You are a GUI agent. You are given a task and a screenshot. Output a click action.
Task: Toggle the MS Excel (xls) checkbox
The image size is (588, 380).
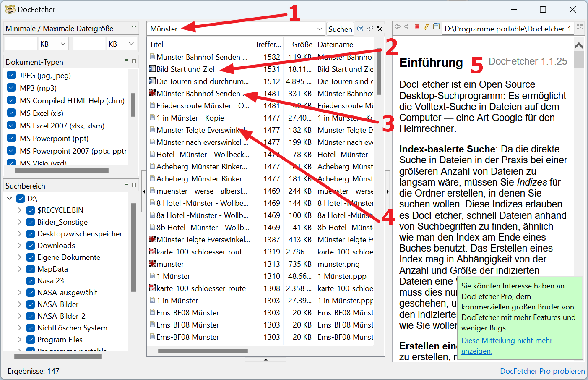pos(12,113)
